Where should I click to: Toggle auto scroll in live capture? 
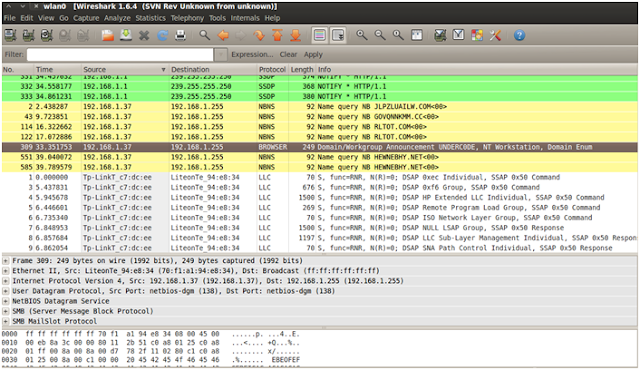(x=338, y=35)
